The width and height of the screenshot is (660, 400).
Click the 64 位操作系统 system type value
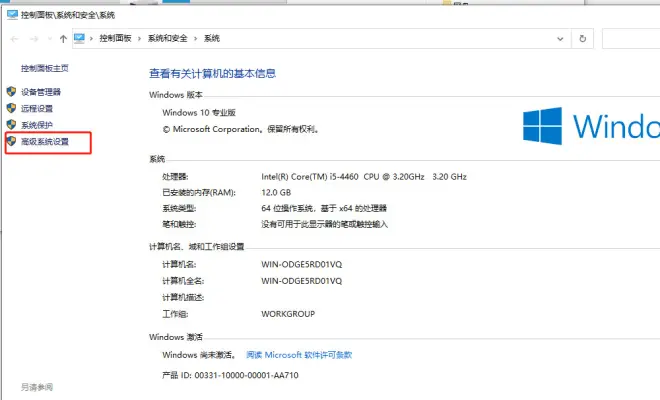(324, 208)
